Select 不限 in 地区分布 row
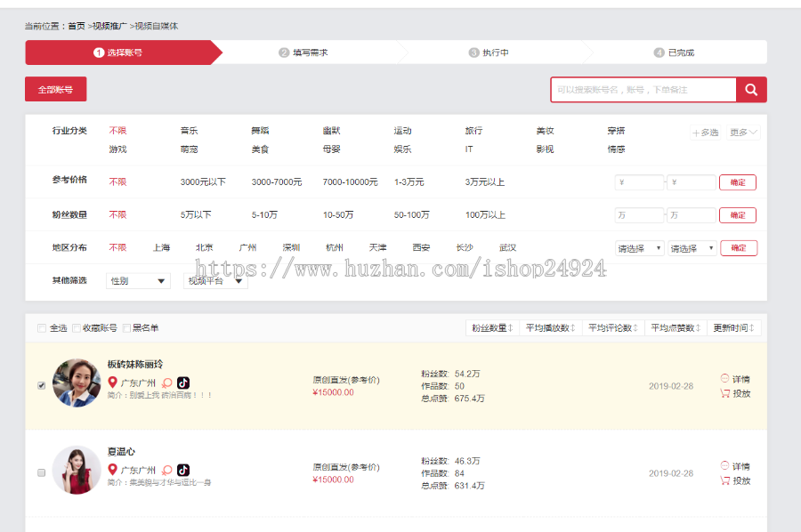This screenshot has height=532, width=801. pyautogui.click(x=117, y=247)
